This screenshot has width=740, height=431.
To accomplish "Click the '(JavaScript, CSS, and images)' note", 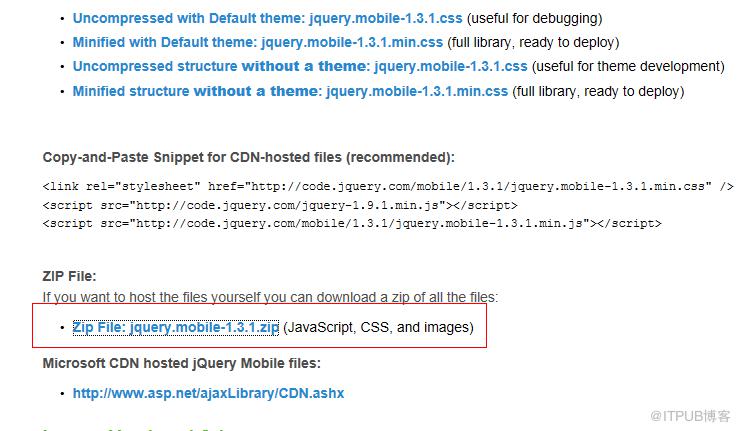I will click(x=378, y=327).
